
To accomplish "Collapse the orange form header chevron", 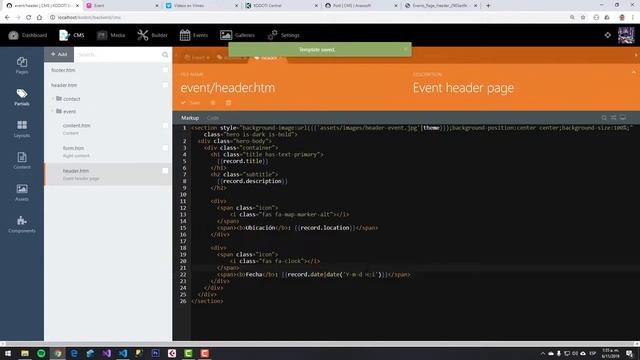I will point(634,73).
